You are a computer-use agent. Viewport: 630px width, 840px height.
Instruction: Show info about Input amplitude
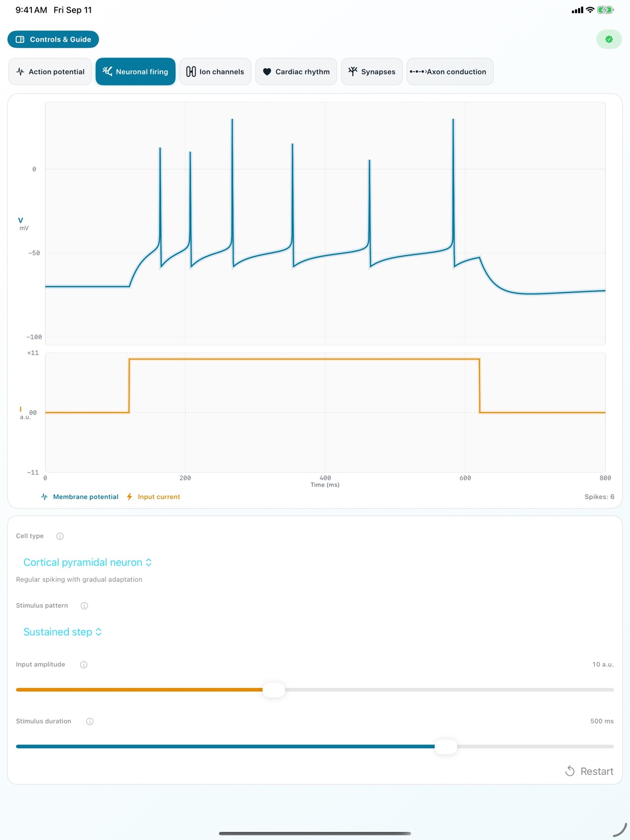point(83,665)
